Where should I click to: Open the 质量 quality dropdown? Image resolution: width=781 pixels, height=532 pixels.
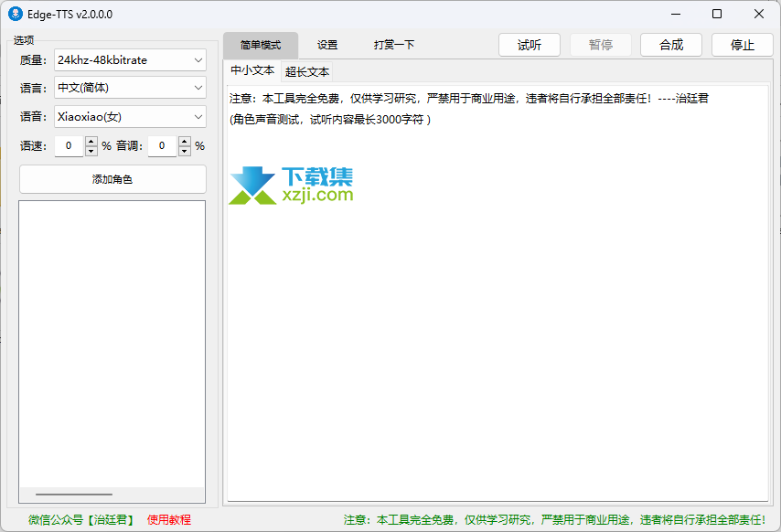click(x=130, y=60)
